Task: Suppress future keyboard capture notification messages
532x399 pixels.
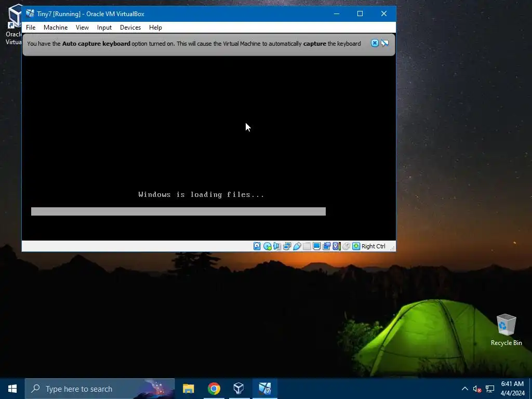Action: pos(385,43)
